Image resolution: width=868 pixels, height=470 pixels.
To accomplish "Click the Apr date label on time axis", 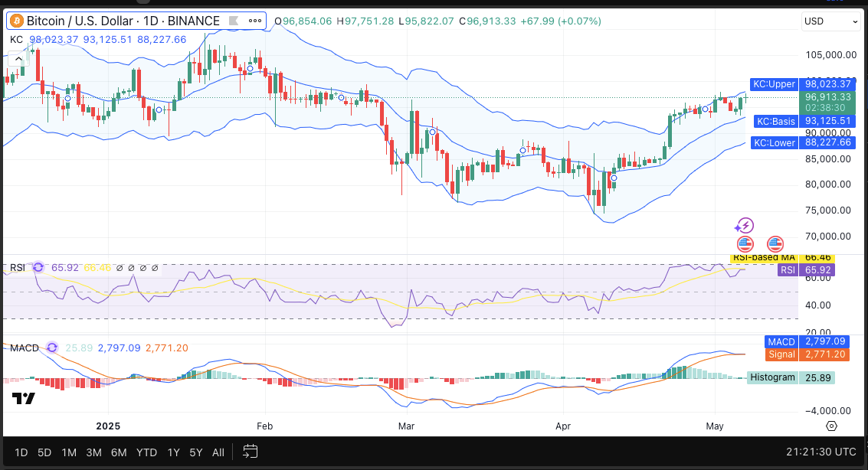I will click(563, 426).
